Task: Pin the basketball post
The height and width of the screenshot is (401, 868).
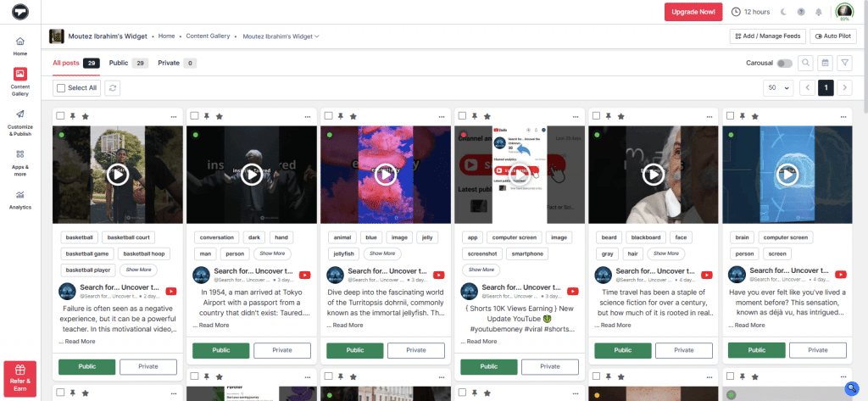Action: point(73,116)
